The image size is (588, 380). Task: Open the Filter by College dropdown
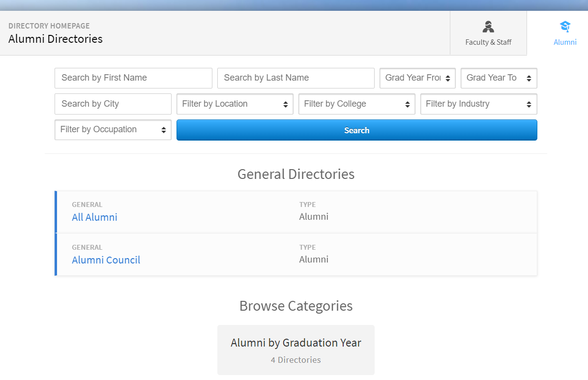[356, 104]
